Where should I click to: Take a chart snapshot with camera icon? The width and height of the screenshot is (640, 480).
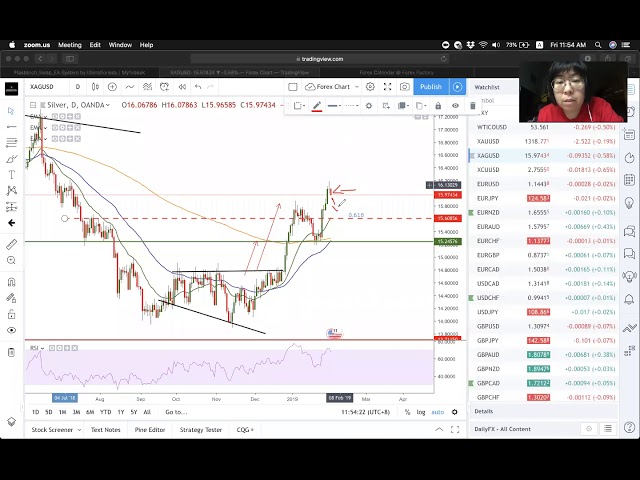coord(403,87)
